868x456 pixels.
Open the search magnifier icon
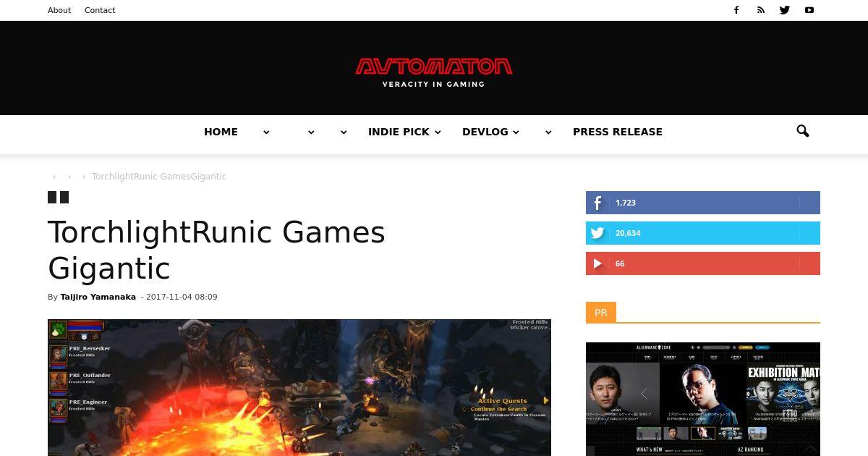pyautogui.click(x=803, y=131)
